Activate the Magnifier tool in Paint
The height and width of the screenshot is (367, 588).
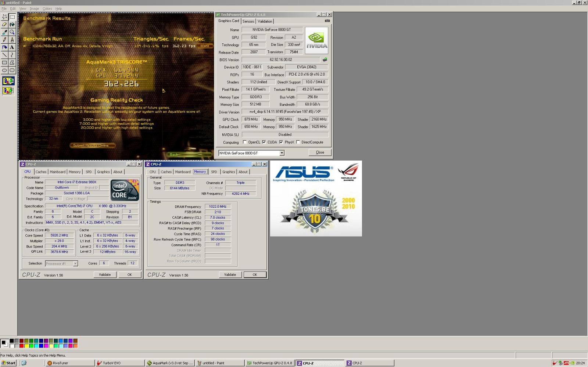click(x=12, y=32)
